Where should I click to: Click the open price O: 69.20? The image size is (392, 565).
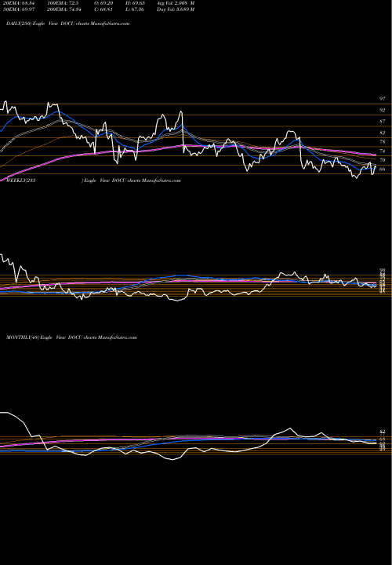point(105,3)
